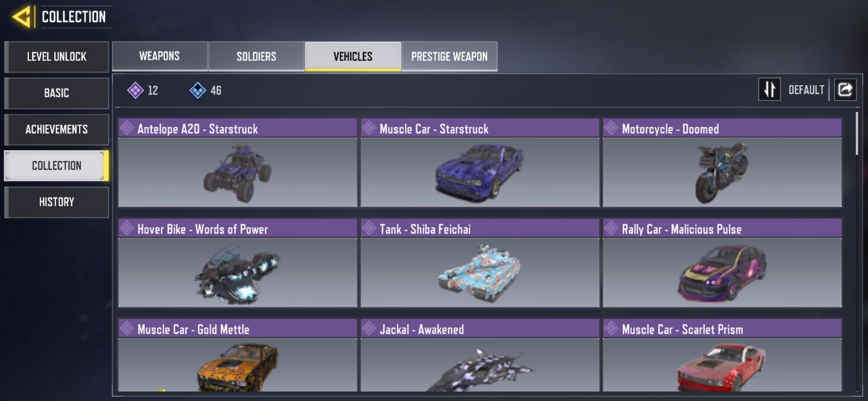868x401 pixels.
Task: Click the yellow back arrow icon
Action: (x=21, y=17)
